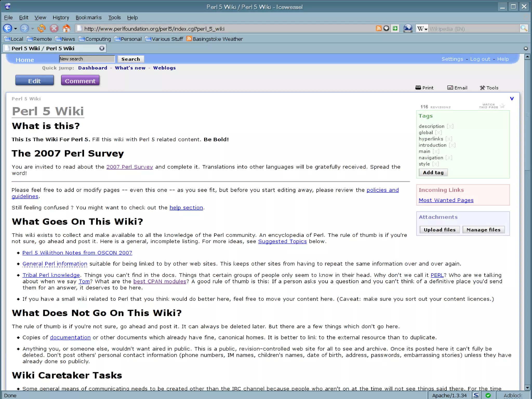The height and width of the screenshot is (399, 532).
Task: Remove the introduction tag
Action: point(452,145)
